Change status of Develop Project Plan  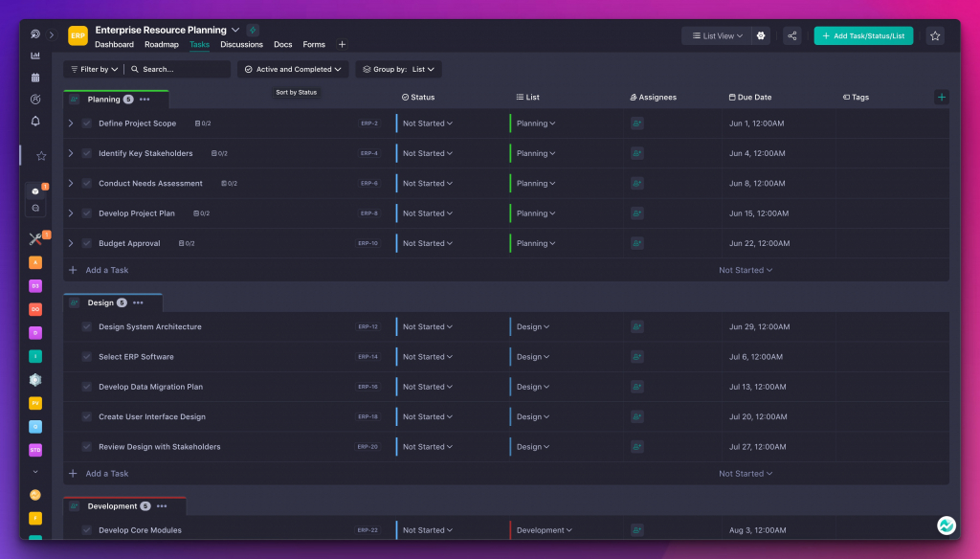coord(428,213)
